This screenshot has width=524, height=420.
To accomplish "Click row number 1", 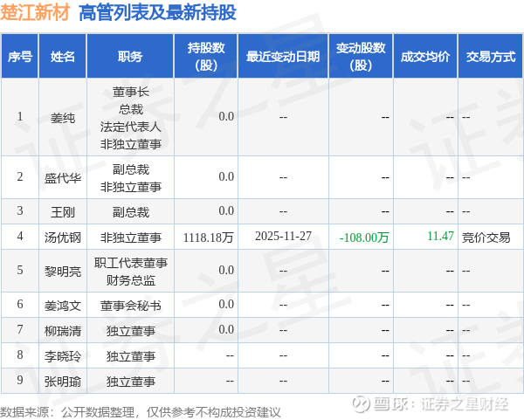I will [20, 116].
